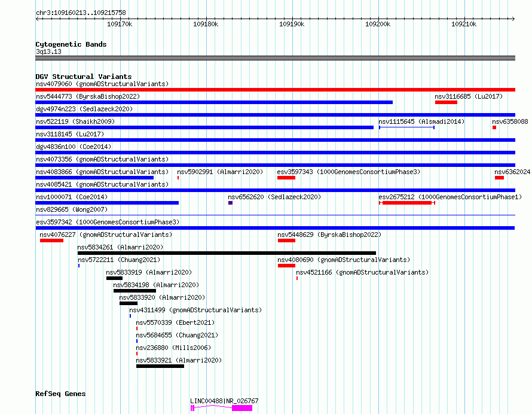Click the nsv5448629 (ByrskaBishop2022) red bar

[x=286, y=241]
